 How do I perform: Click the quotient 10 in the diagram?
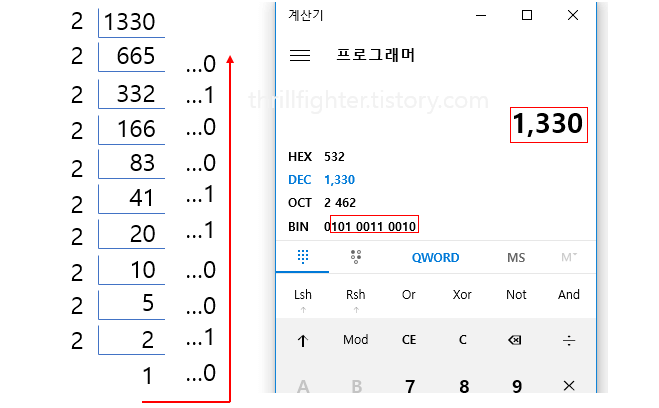[143, 270]
